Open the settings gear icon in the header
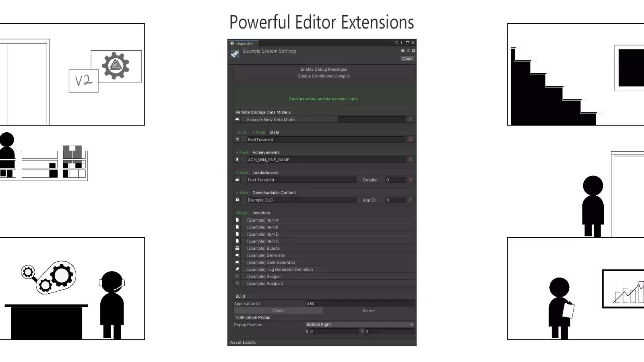Screen dimensions: 644x362 point(413,51)
